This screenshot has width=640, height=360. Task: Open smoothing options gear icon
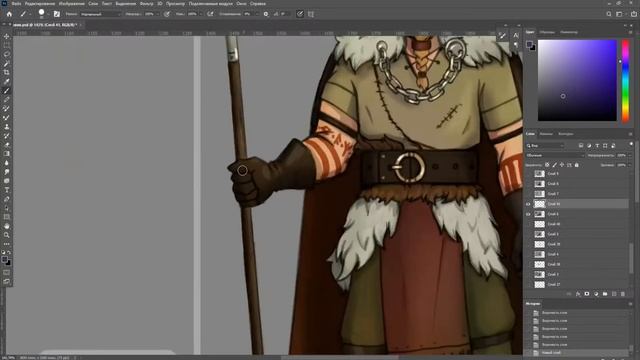(266, 14)
